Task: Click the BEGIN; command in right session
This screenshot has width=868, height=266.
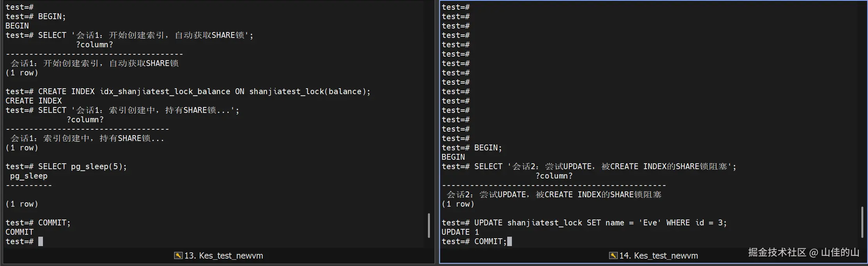Action: click(488, 148)
